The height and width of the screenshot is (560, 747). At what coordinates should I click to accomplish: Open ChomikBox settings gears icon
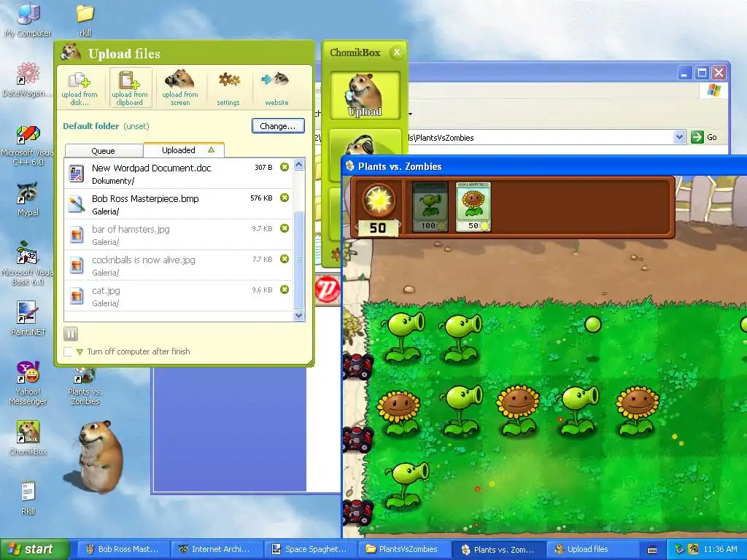pyautogui.click(x=228, y=88)
